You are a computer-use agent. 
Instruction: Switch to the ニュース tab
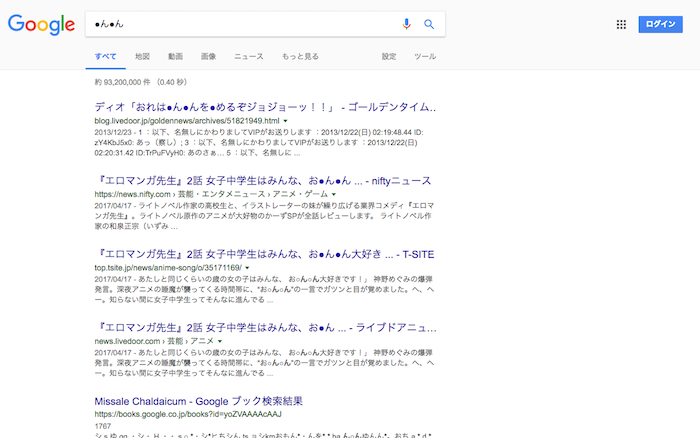249,57
